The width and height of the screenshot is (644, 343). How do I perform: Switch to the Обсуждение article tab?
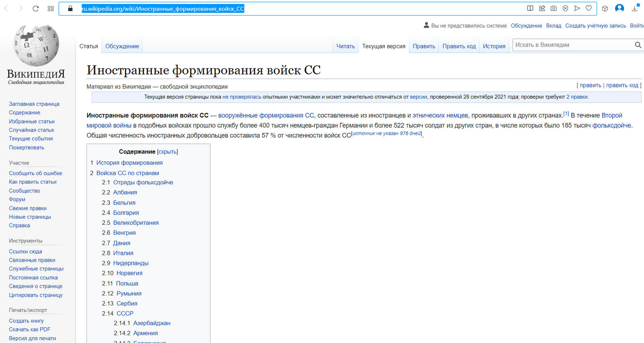(122, 46)
